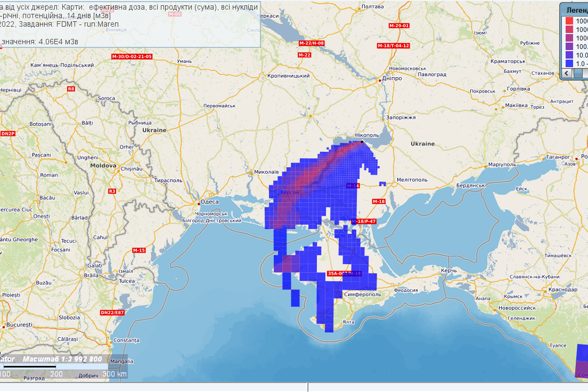This screenshot has height=392, width=588.
Task: Click the purple 100 legend color swatch
Action: click(x=568, y=46)
